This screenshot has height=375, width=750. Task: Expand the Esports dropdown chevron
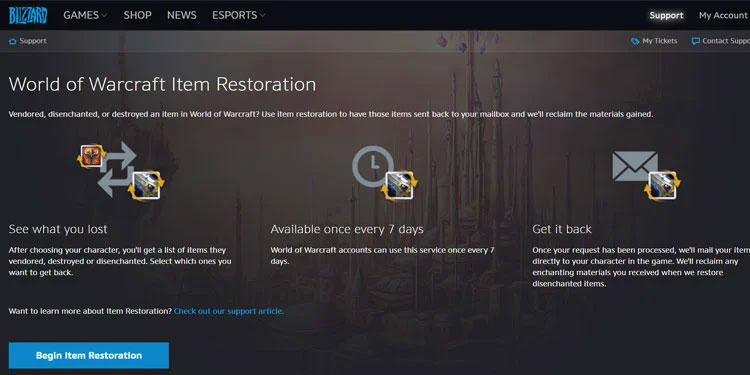[x=262, y=16]
